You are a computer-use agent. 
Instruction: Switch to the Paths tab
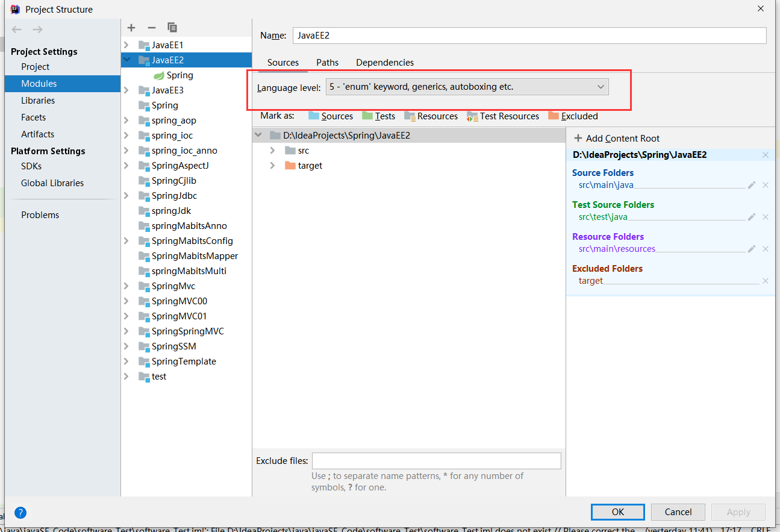coord(328,63)
